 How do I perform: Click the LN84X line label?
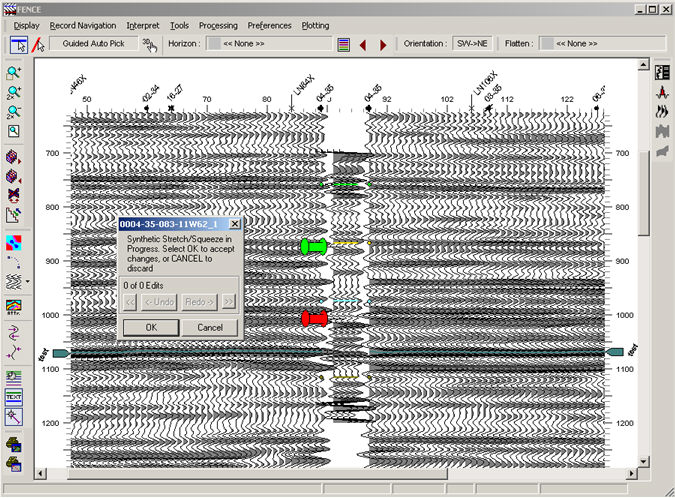[304, 85]
